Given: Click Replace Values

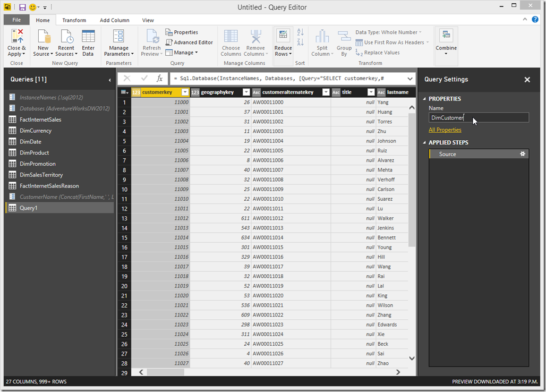Looking at the screenshot, I should coord(378,53).
